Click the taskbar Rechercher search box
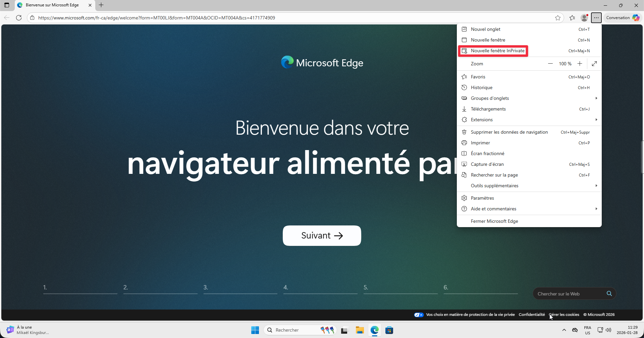The image size is (644, 338). pos(300,330)
